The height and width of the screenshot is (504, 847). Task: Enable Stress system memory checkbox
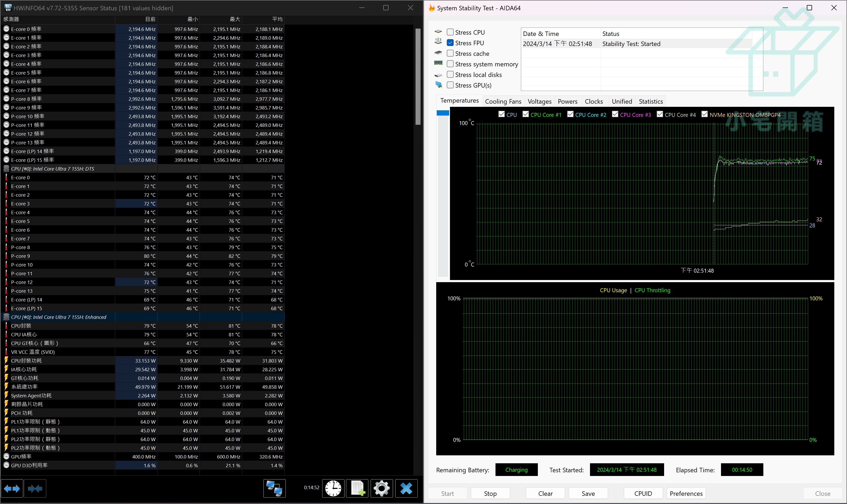tap(450, 63)
